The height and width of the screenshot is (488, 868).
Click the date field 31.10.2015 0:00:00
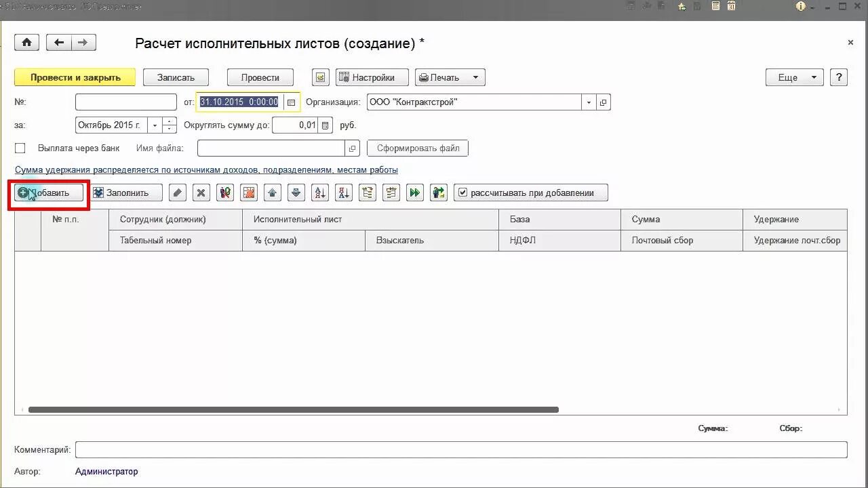[240, 102]
